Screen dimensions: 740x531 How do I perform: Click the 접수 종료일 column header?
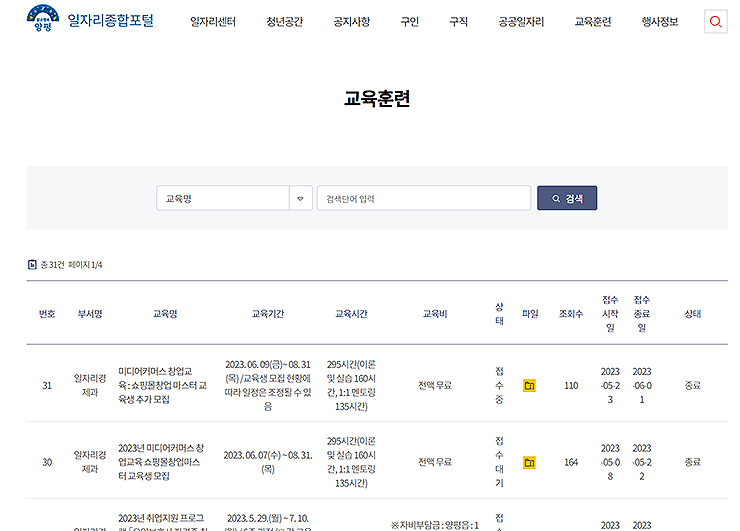(642, 314)
